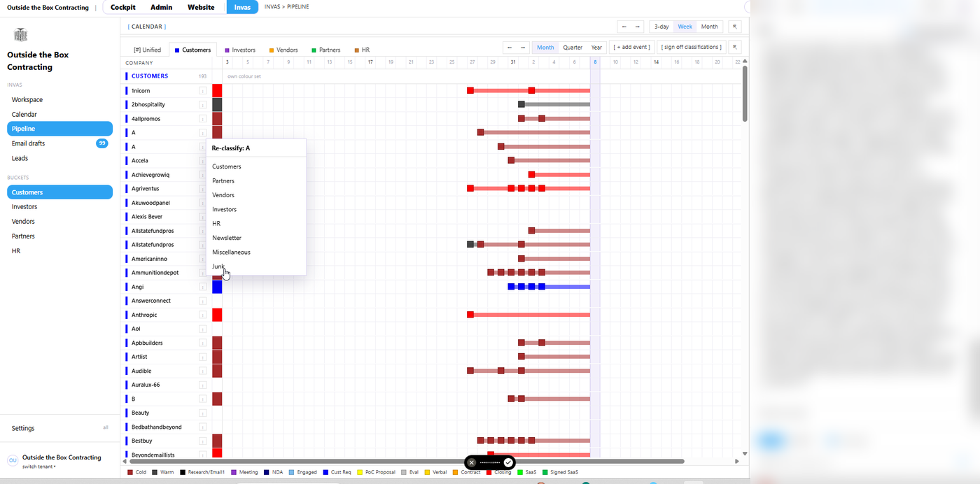Click the gray stage square for 2bhospitality

[x=217, y=105]
